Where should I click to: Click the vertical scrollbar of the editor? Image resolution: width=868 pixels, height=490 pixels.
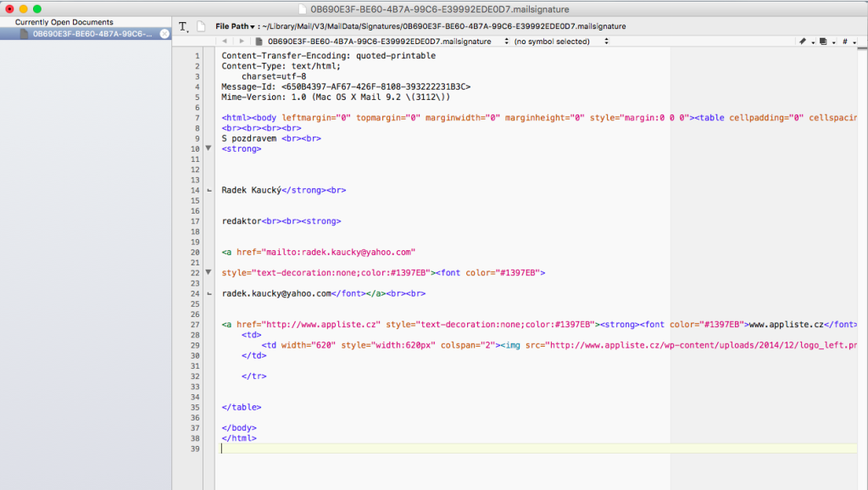862,269
